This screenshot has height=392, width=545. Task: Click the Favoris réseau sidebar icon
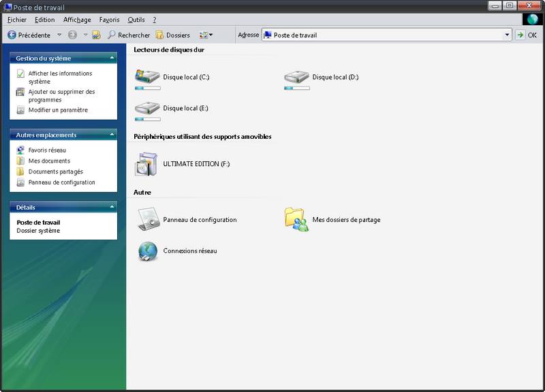pyautogui.click(x=20, y=150)
